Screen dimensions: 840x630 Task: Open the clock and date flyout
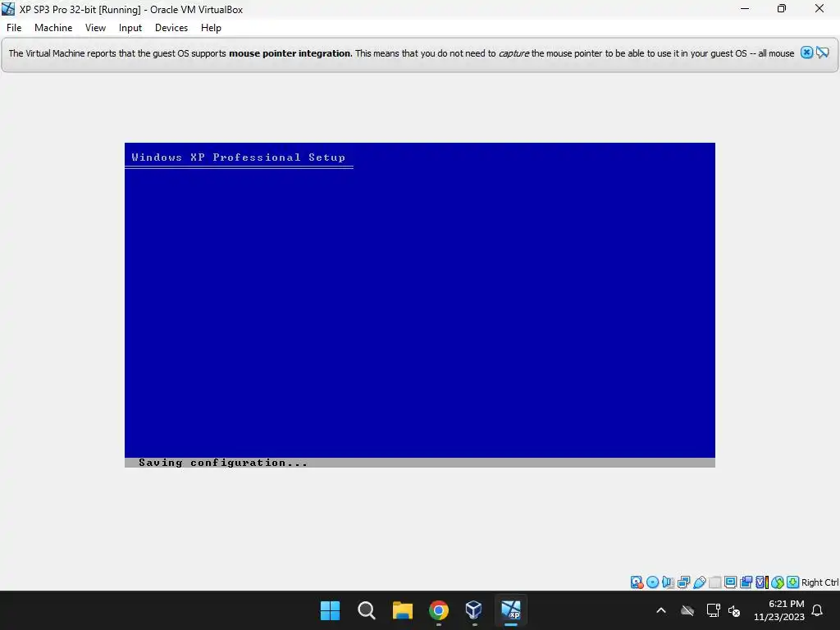click(779, 610)
